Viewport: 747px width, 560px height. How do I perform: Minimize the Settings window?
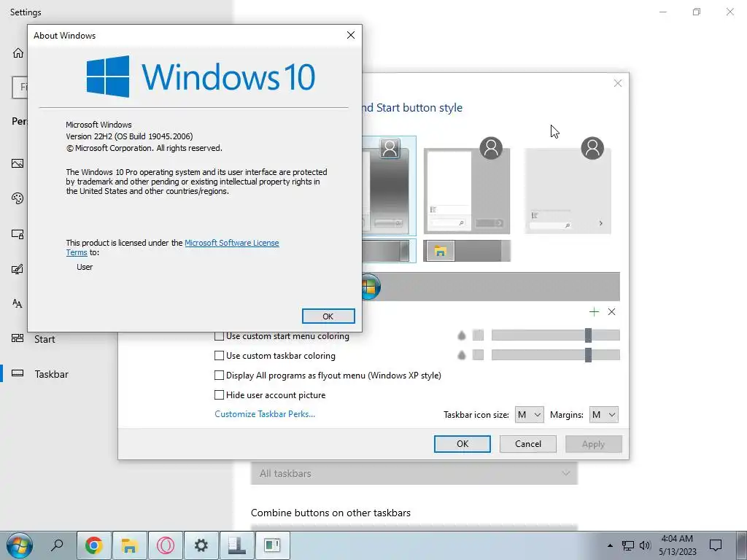(662, 12)
